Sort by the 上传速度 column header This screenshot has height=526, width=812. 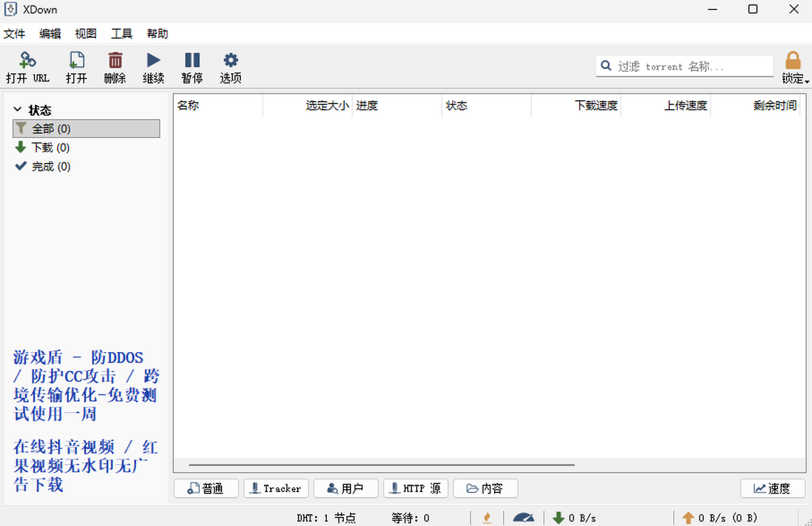[x=665, y=106]
